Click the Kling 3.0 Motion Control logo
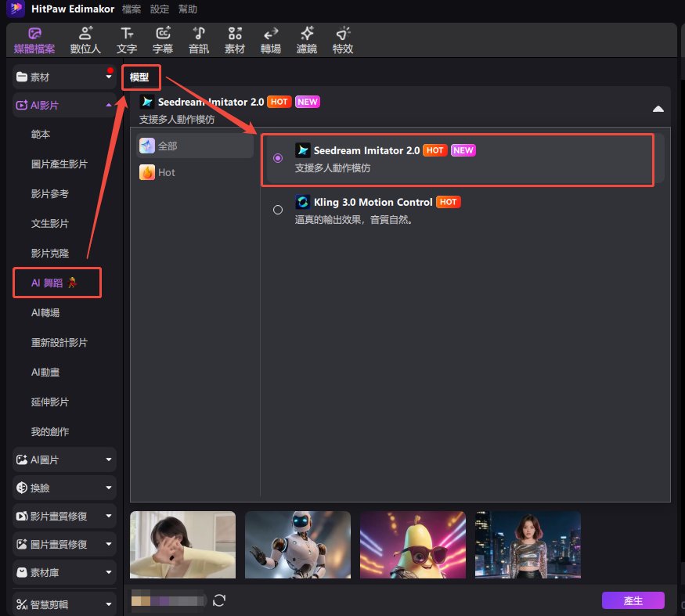The height and width of the screenshot is (616, 685). [x=302, y=202]
